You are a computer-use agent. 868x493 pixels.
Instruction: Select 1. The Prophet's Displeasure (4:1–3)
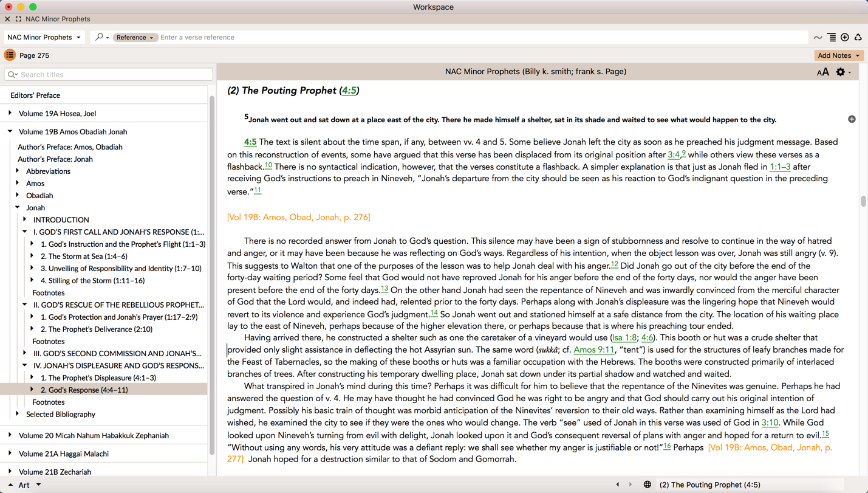pos(98,378)
